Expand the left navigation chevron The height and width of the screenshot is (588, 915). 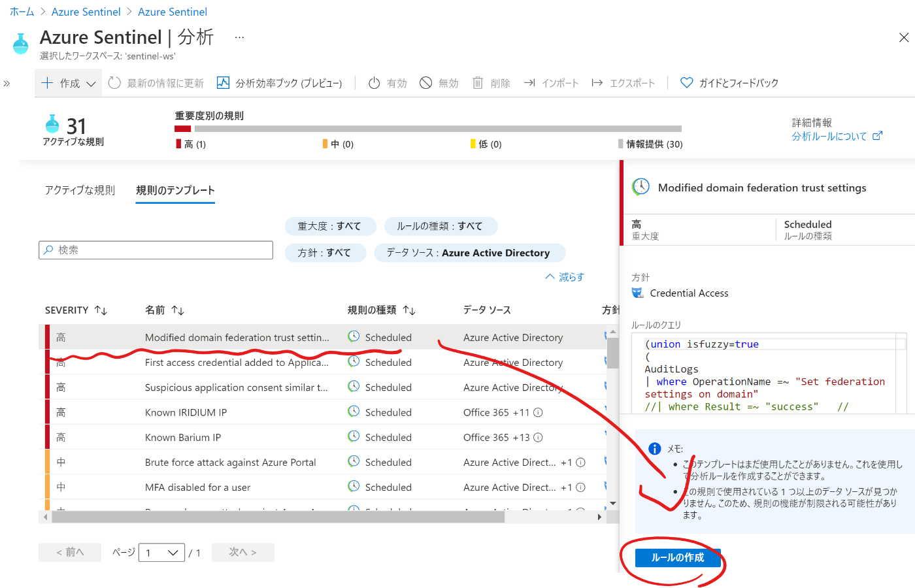(x=7, y=84)
